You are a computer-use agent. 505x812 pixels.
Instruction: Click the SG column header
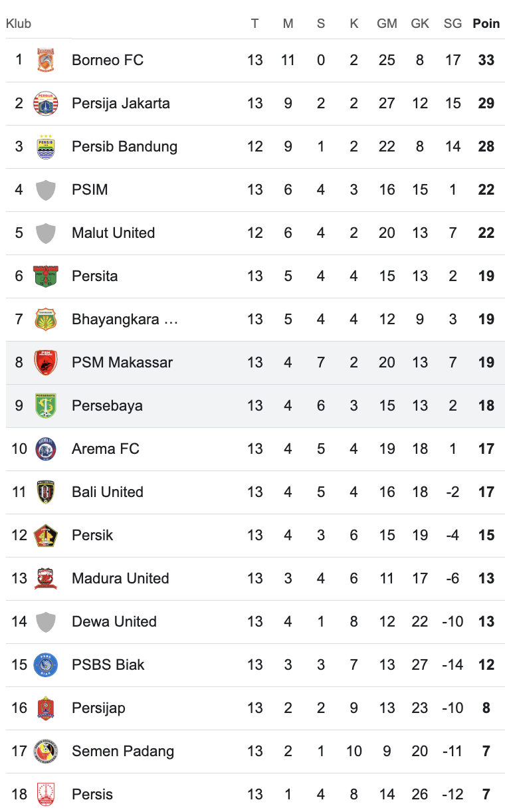[453, 23]
